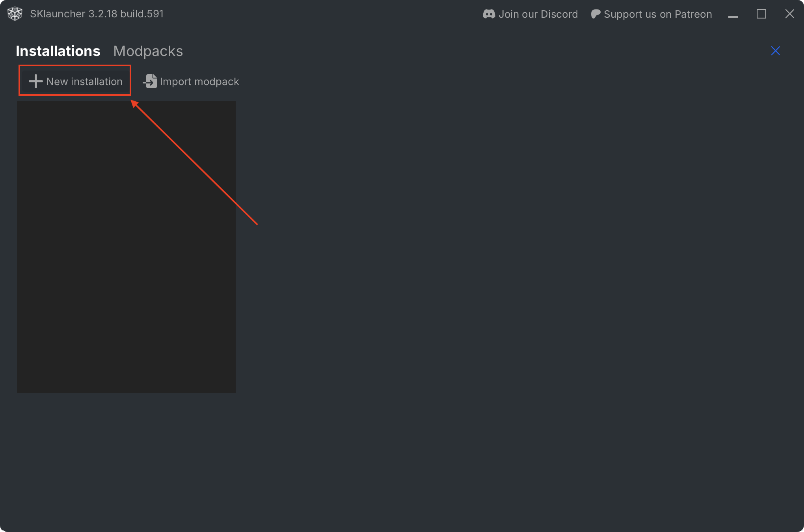Screen dimensions: 804x532
Task: Close the Installations panel with blue X
Action: 775,51
